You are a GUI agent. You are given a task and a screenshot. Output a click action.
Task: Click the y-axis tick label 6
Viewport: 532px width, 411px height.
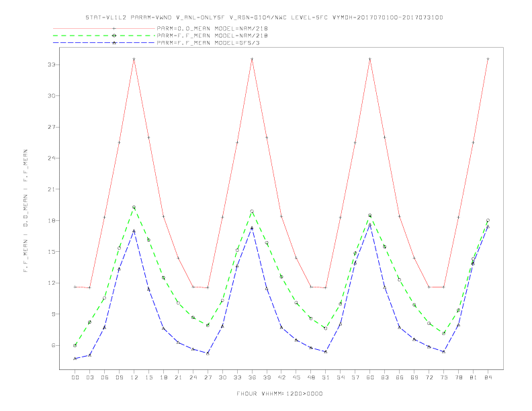coord(53,345)
